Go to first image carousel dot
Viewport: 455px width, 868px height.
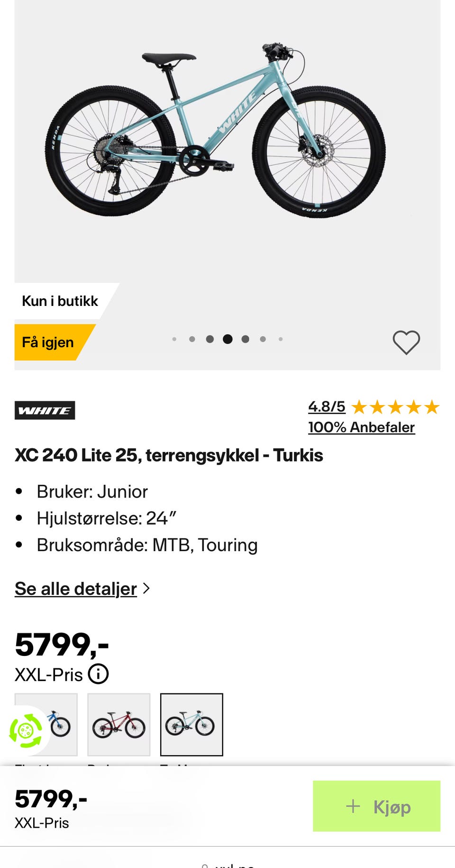click(x=174, y=339)
